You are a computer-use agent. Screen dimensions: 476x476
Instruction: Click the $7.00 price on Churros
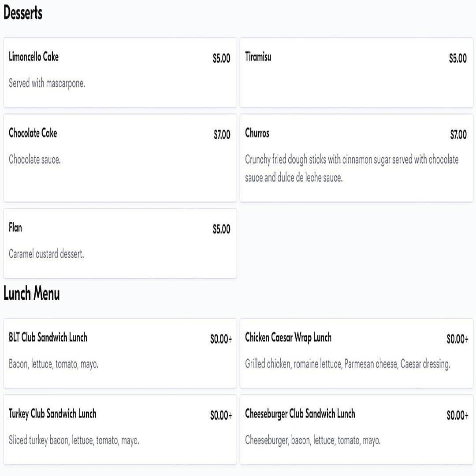point(458,135)
